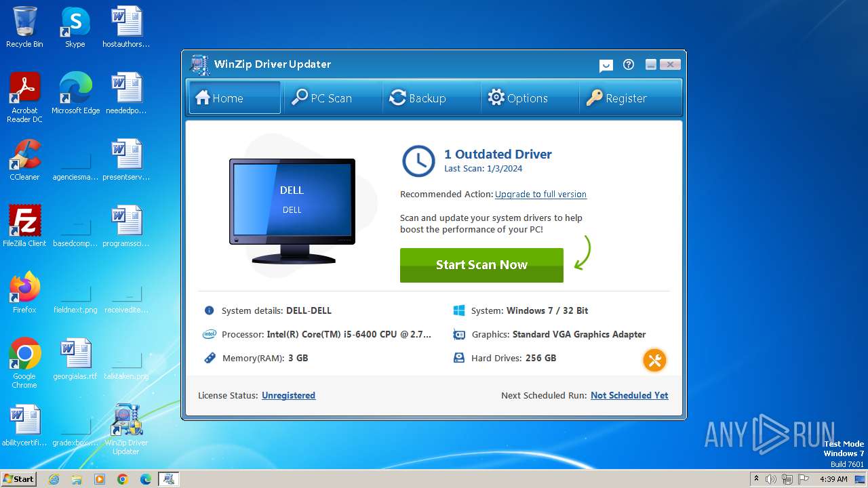Select the CCleaner desktop shortcut
The width and height of the screenshot is (868, 488).
click(x=24, y=160)
